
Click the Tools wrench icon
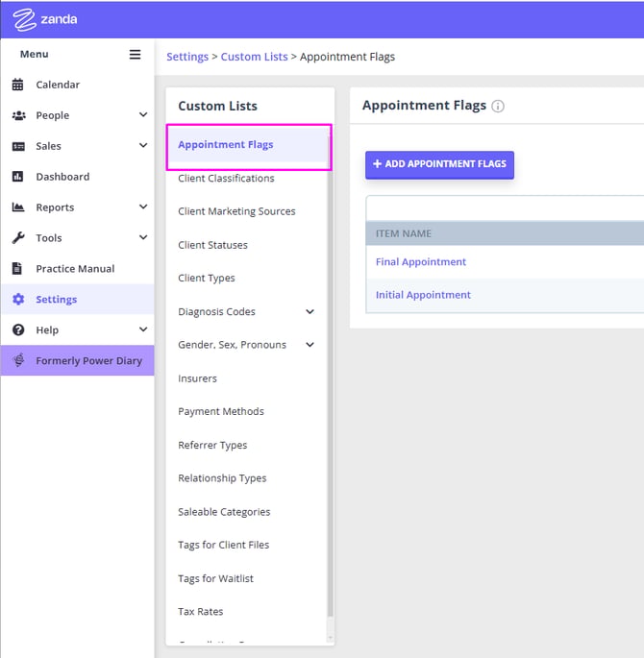17,238
